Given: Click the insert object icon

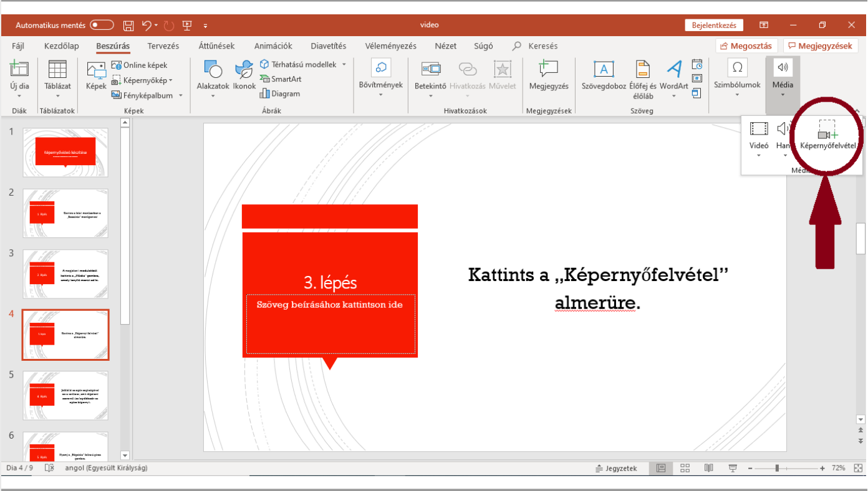Looking at the screenshot, I should 697,93.
